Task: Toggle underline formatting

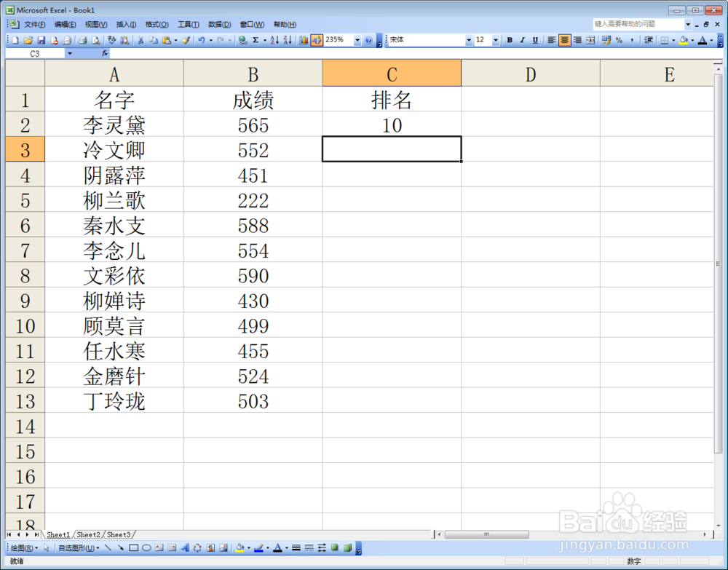Action: point(535,40)
